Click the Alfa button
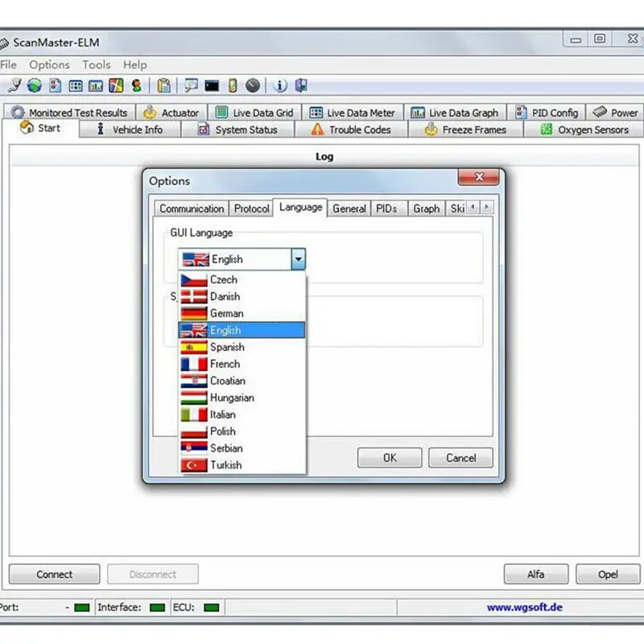644x644 pixels. point(536,574)
